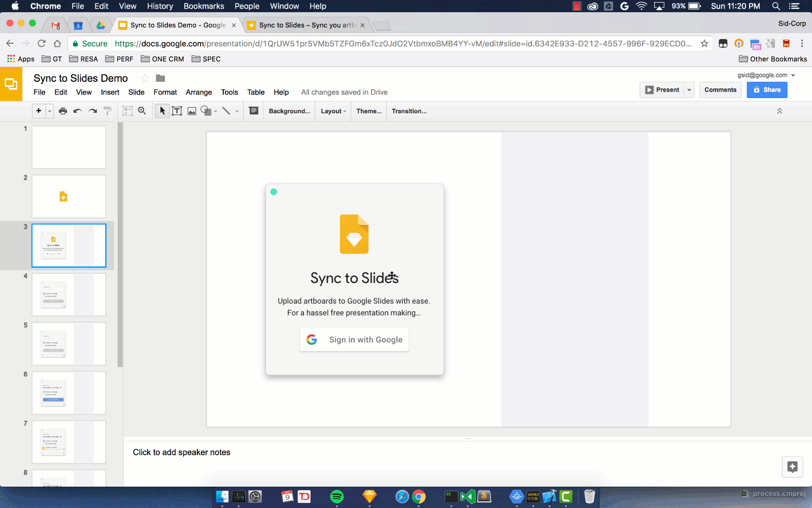Click the Apps bookmarks shortcut

(21, 59)
